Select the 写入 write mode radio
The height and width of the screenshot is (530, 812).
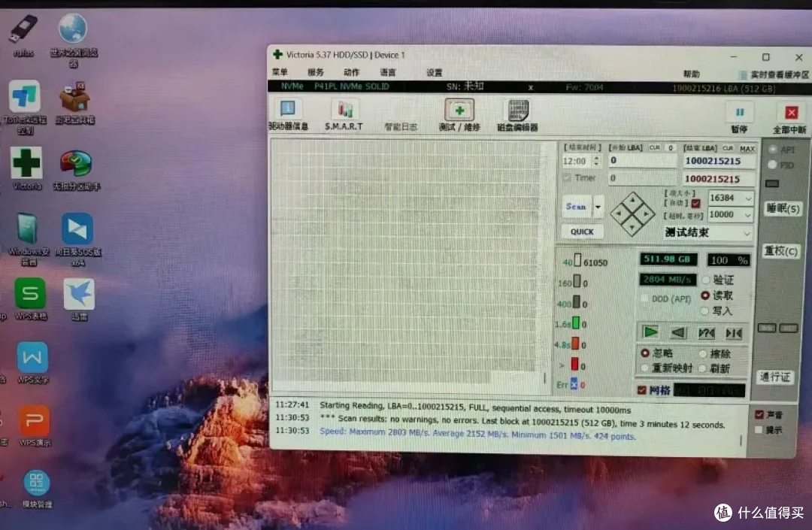coord(705,312)
